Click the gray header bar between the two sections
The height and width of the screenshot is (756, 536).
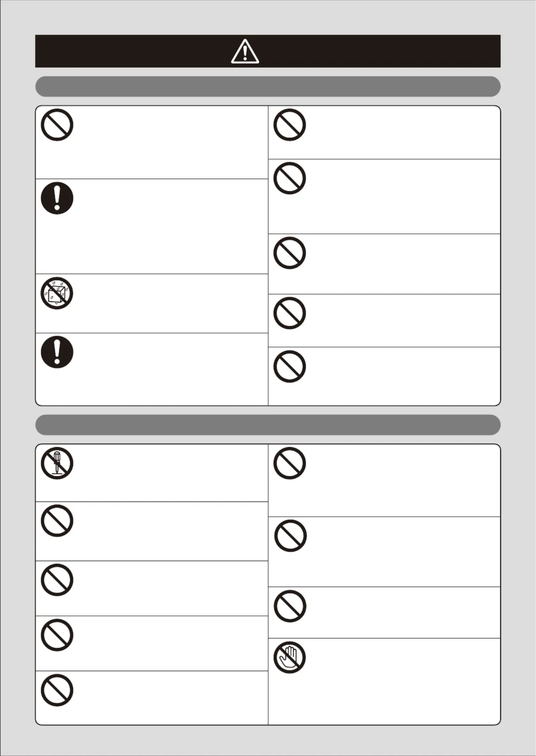click(x=268, y=425)
